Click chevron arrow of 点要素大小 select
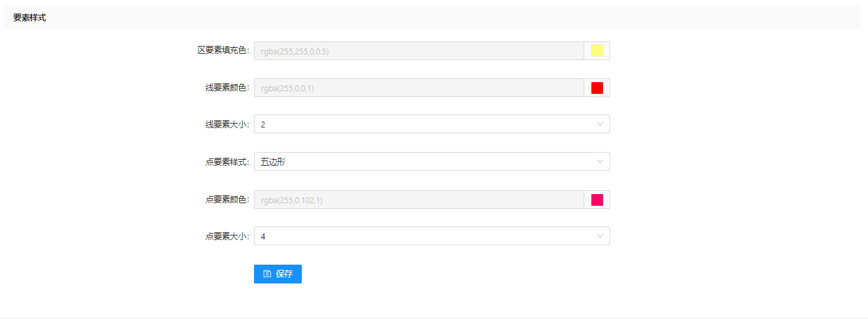Image resolution: width=868 pixels, height=319 pixels. pyautogui.click(x=600, y=236)
